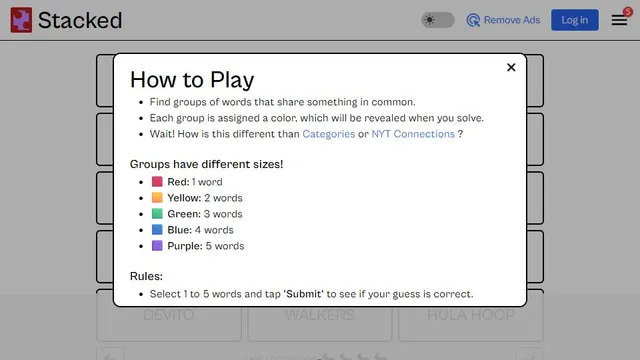
Task: Toggle the light/dark mode switch
Action: pyautogui.click(x=438, y=20)
